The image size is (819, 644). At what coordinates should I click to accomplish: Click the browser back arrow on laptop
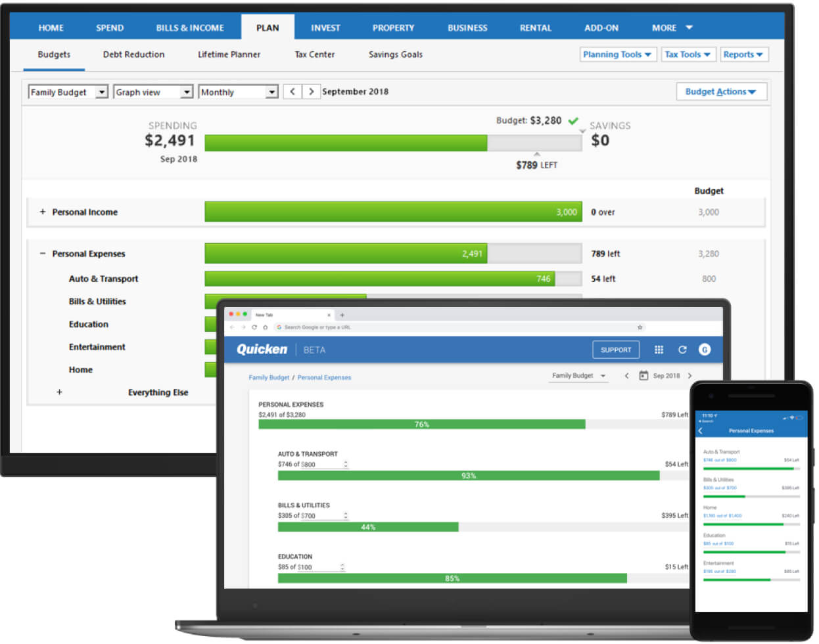click(231, 327)
